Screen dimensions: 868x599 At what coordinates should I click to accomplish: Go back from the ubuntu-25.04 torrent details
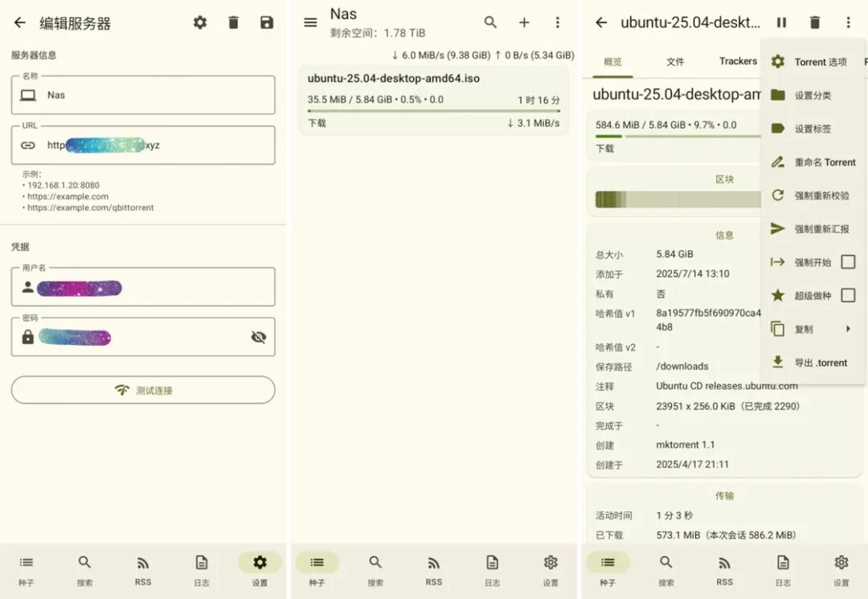coord(601,23)
